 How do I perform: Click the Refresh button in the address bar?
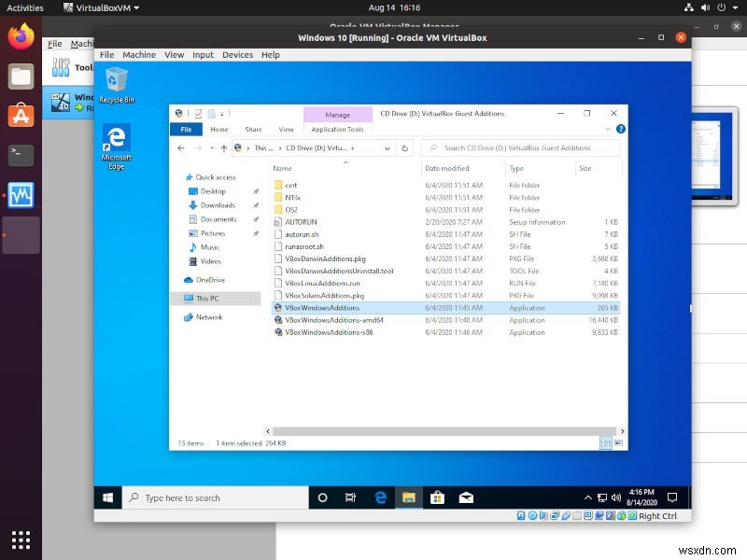tap(404, 147)
